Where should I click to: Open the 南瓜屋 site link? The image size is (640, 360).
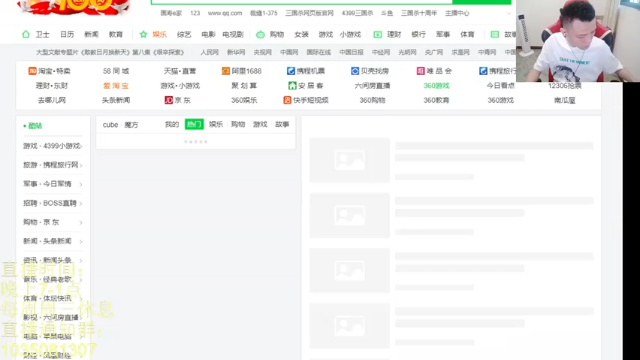click(x=564, y=100)
